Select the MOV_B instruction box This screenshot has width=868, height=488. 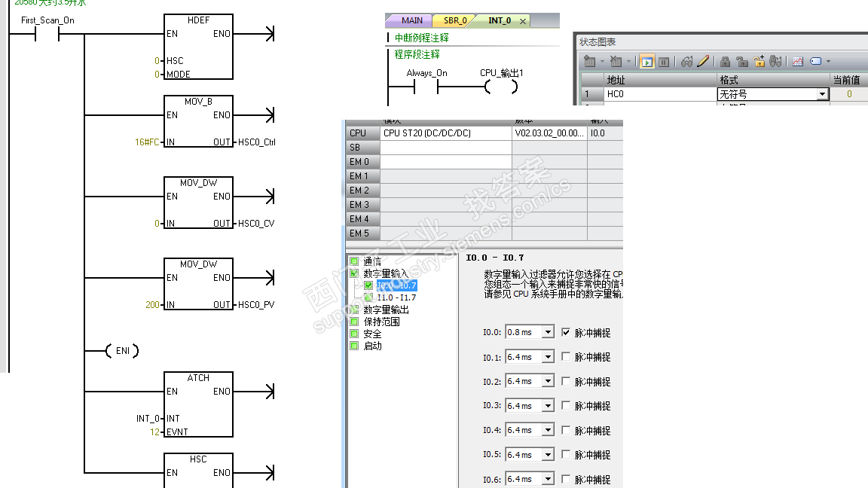click(198, 121)
